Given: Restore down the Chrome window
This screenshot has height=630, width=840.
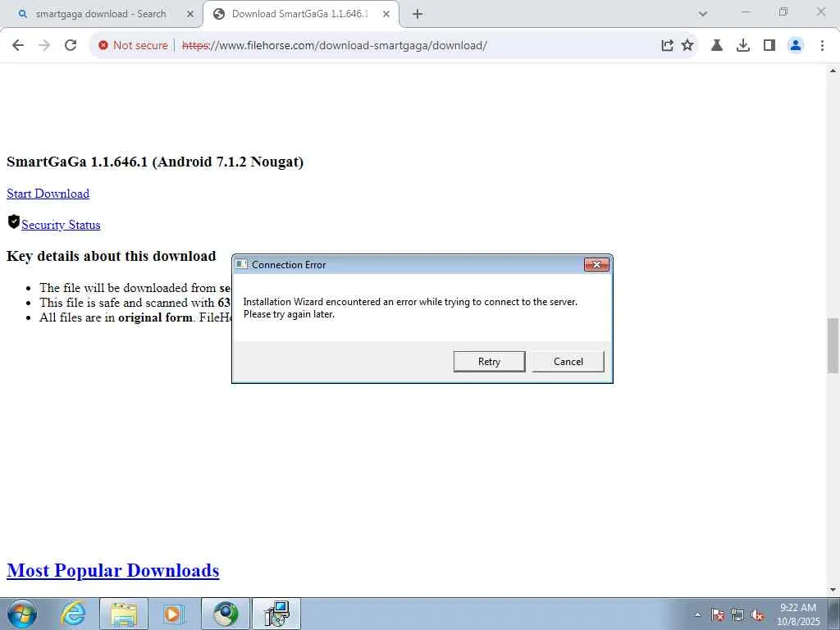Looking at the screenshot, I should point(783,11).
